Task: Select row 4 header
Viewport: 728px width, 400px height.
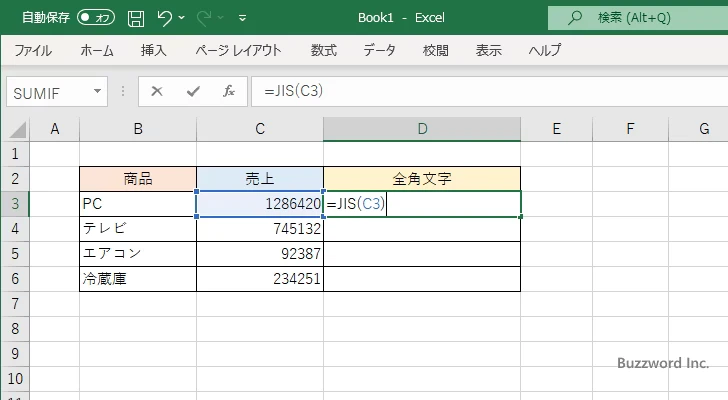Action: pos(15,229)
